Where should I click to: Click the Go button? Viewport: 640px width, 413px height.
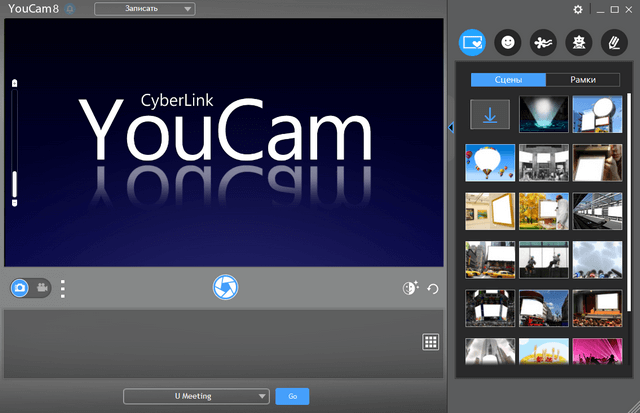coord(292,396)
